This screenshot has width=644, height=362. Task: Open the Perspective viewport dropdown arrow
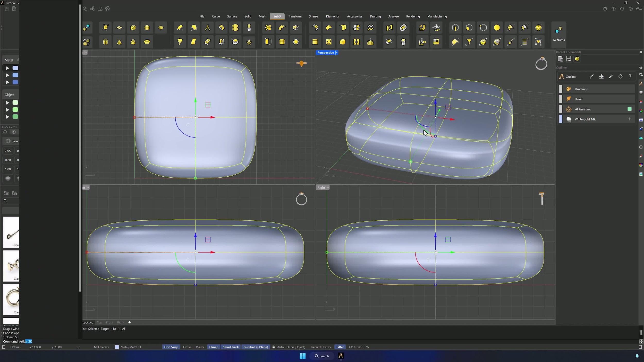(337, 53)
